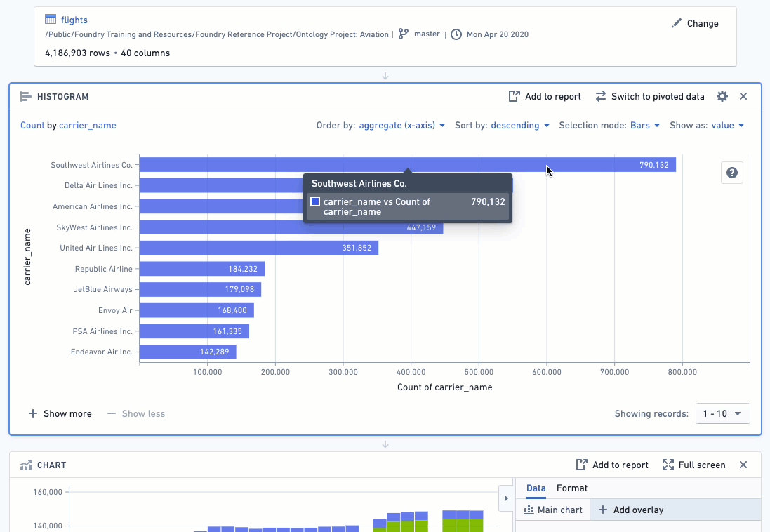Select the Endeavor Air Inc. bar
Image resolution: width=770 pixels, height=532 pixels.
click(187, 352)
